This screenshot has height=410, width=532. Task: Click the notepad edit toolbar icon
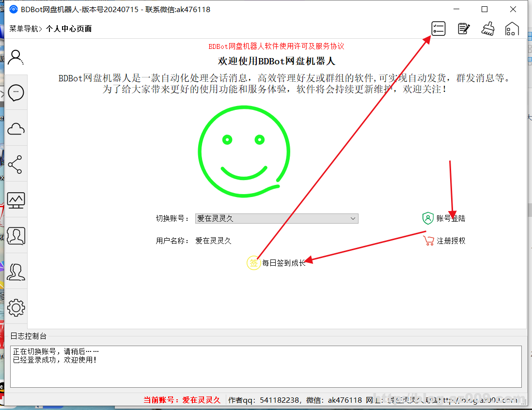[x=463, y=29]
